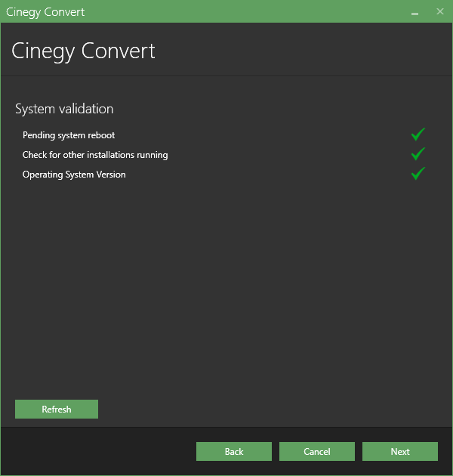Go Back to the previous step
This screenshot has width=453, height=476.
tap(234, 451)
